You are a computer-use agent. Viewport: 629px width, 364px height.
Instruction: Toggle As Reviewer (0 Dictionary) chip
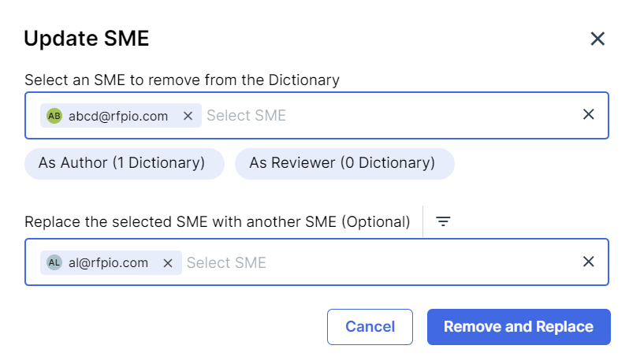[x=344, y=164]
